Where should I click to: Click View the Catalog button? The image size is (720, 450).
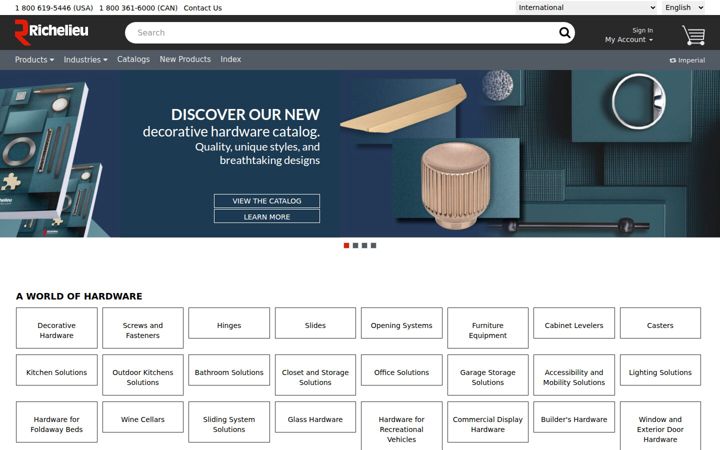tap(267, 201)
